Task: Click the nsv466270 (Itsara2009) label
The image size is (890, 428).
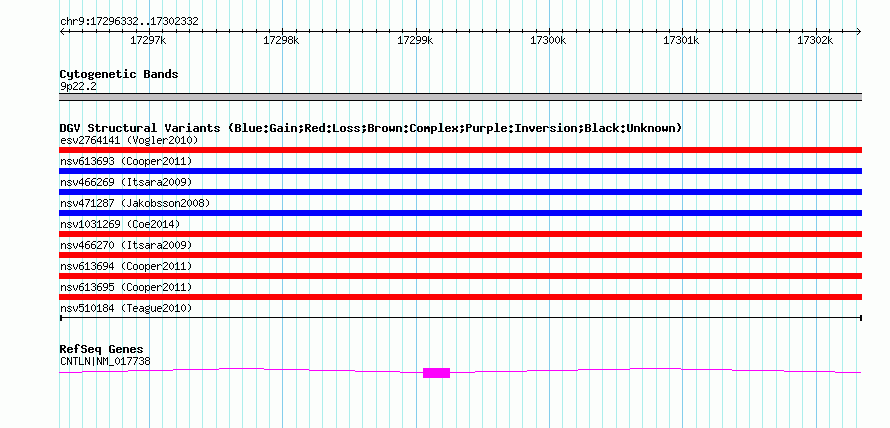Action: tap(126, 245)
